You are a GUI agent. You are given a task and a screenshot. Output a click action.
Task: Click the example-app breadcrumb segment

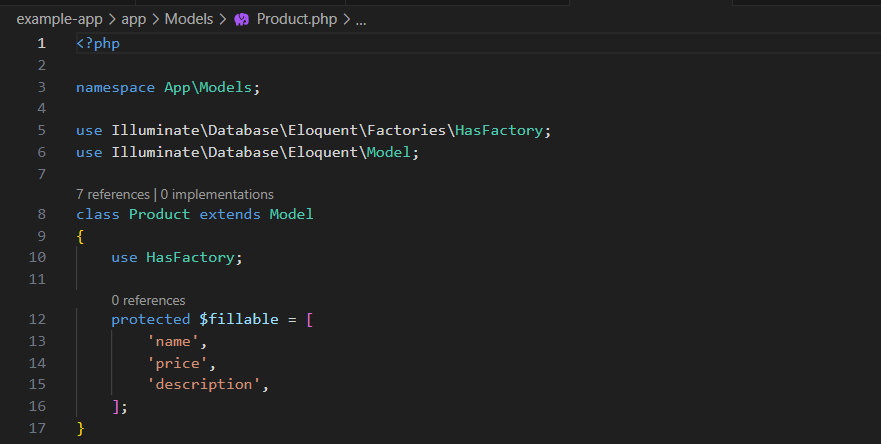point(60,19)
